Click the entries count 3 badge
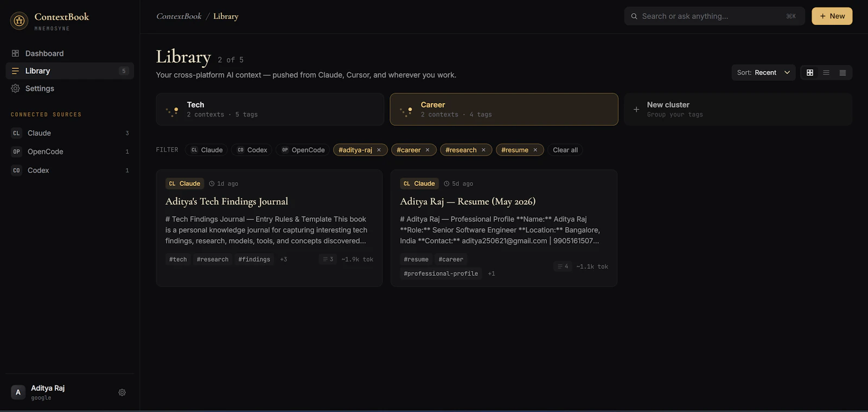 tap(328, 260)
